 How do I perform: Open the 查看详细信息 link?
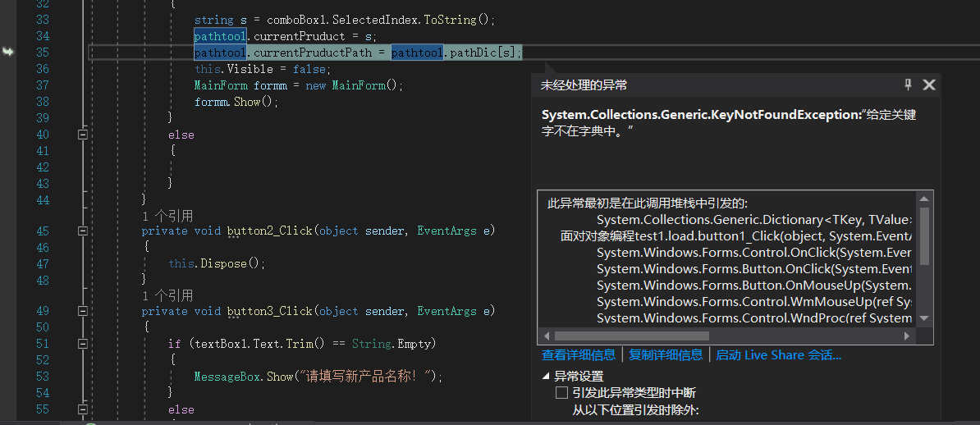point(578,355)
